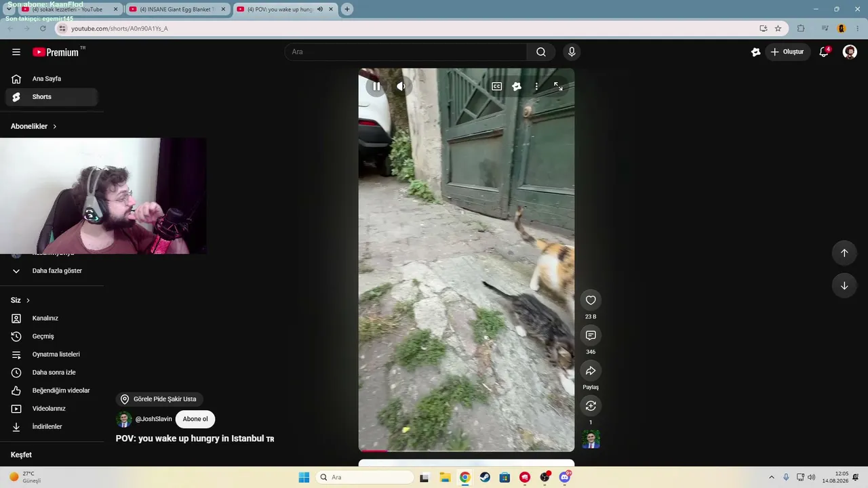Open Microsoft Store from the taskbar

click(x=505, y=477)
